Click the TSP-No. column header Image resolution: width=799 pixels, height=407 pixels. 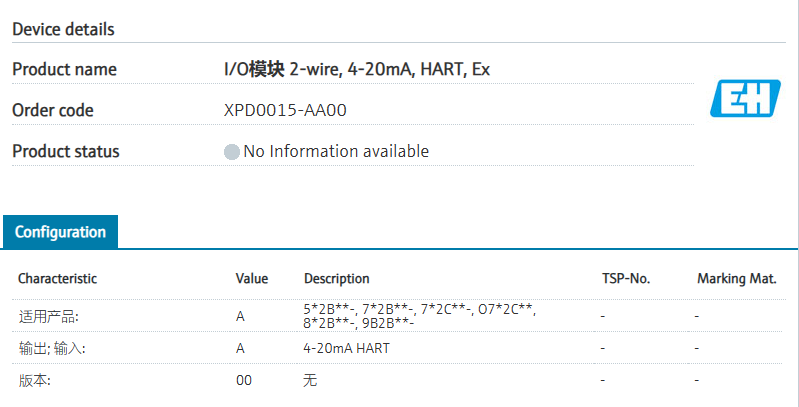pos(626,279)
